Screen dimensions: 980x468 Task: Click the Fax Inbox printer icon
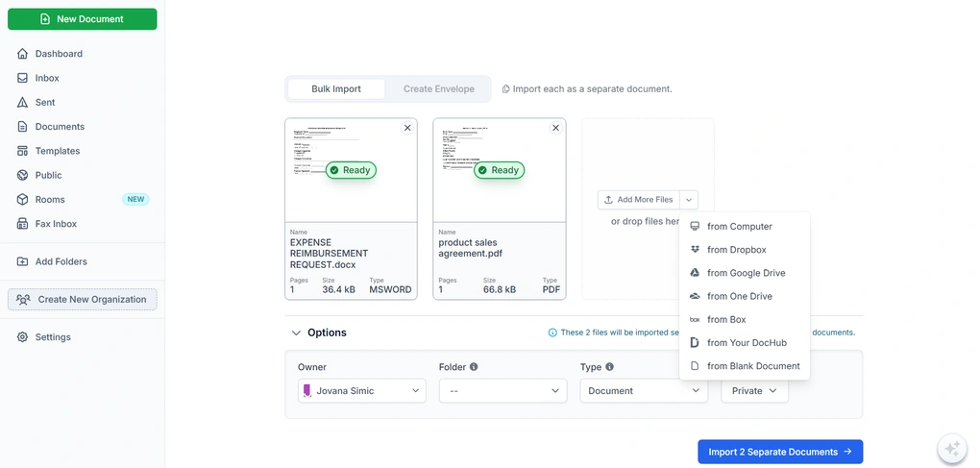pos(22,224)
